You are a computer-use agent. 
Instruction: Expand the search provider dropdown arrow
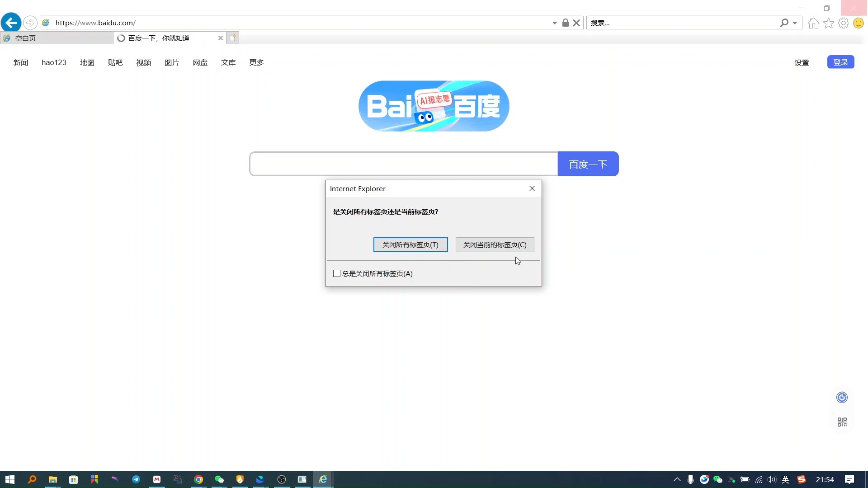(x=795, y=23)
